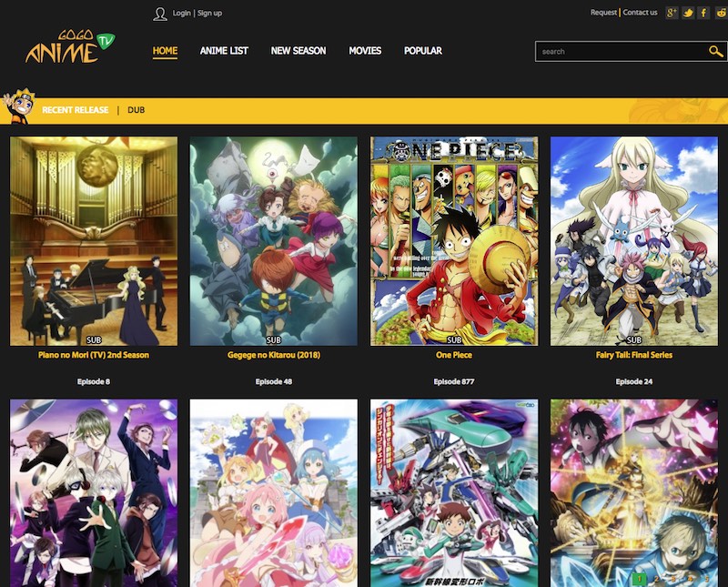Open the second-row purple poster with suited men

pos(94,492)
